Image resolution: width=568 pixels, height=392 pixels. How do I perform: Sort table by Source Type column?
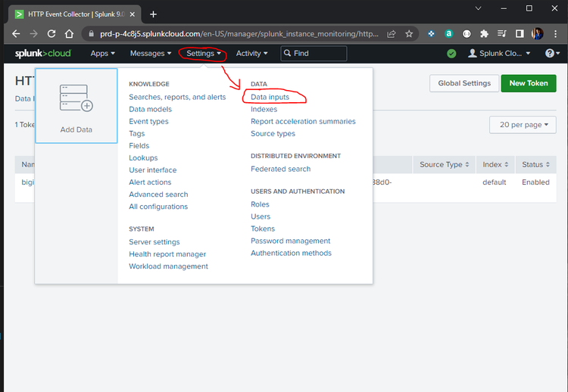pos(445,164)
